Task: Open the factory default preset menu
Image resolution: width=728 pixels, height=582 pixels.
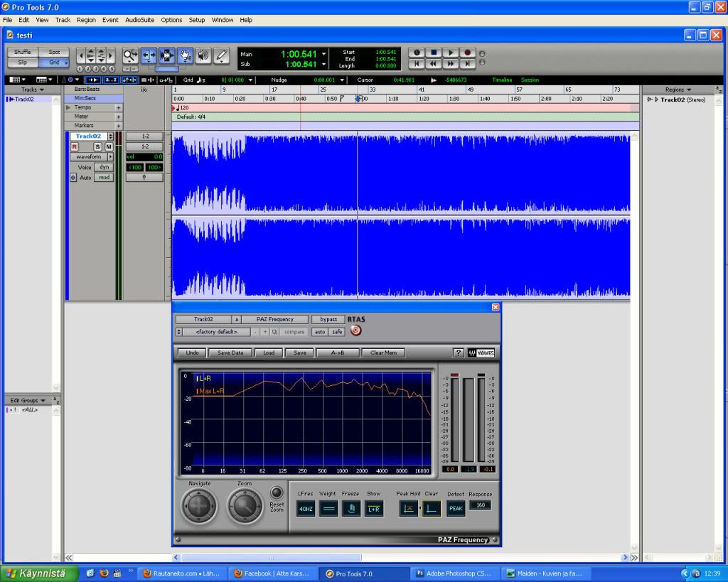Action: coord(217,332)
